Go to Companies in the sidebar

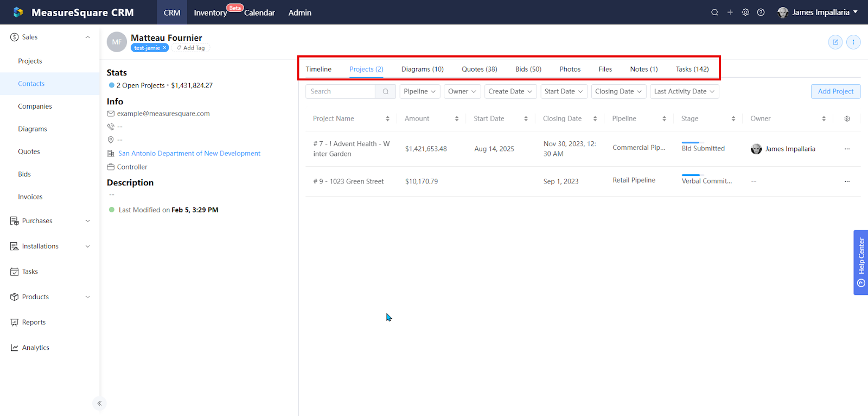click(35, 106)
